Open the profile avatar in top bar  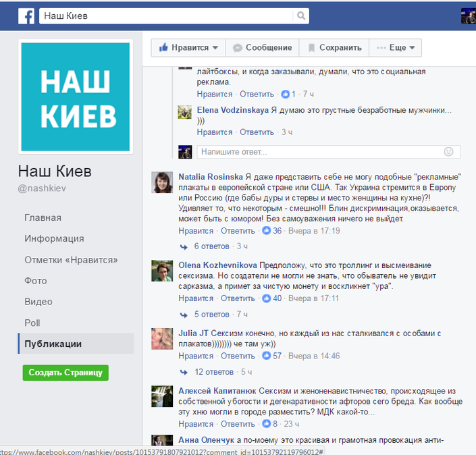(x=468, y=16)
